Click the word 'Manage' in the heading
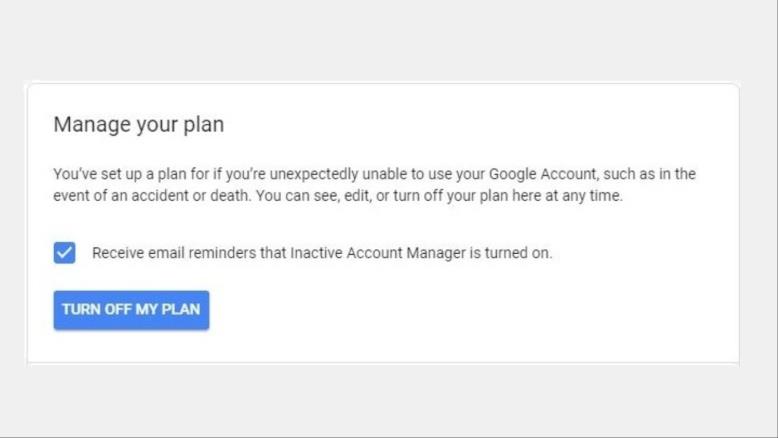The image size is (778, 438). tap(92, 125)
